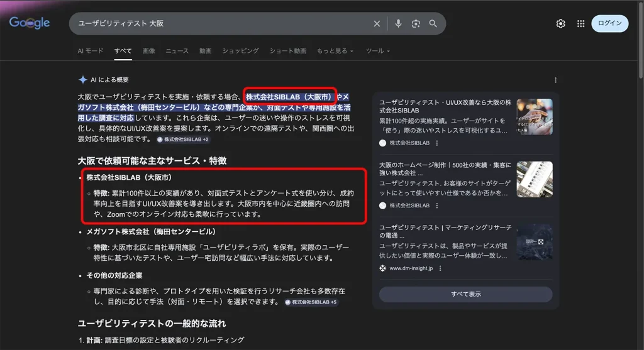Open 株式会社SIBLAB +2 source chip
Image resolution: width=644 pixels, height=350 pixels.
click(183, 139)
